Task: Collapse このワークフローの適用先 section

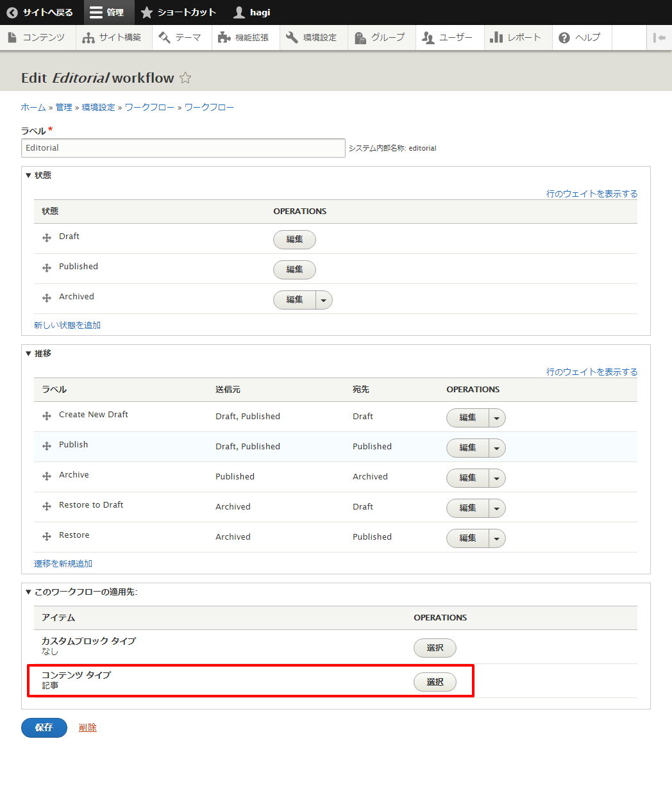Action: point(81,592)
